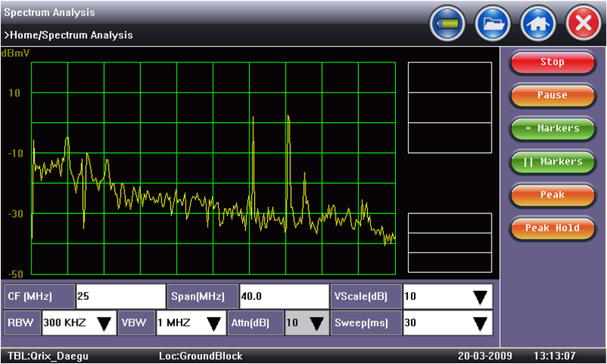
Task: Select the Span(MHz) label
Action: coord(203,297)
